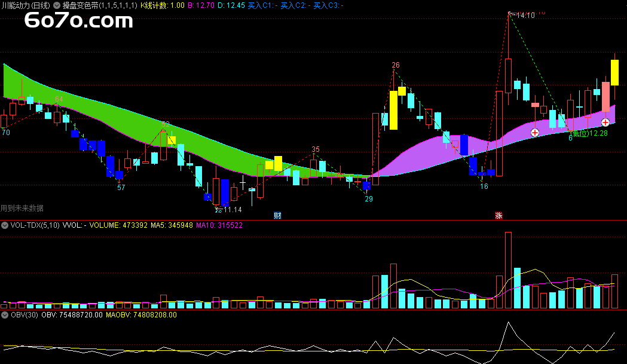Click the 涨 limit-up marker icon
Viewport: 627px width, 364px height.
pos(498,216)
